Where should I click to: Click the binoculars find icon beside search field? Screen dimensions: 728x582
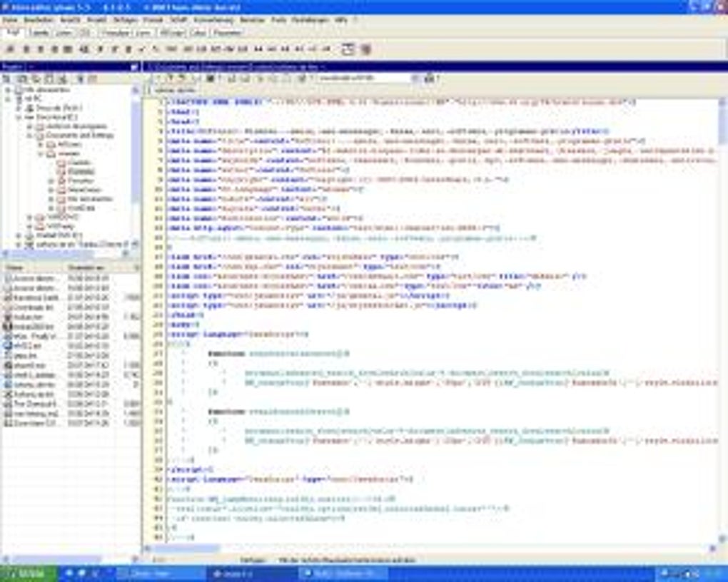pyautogui.click(x=430, y=78)
